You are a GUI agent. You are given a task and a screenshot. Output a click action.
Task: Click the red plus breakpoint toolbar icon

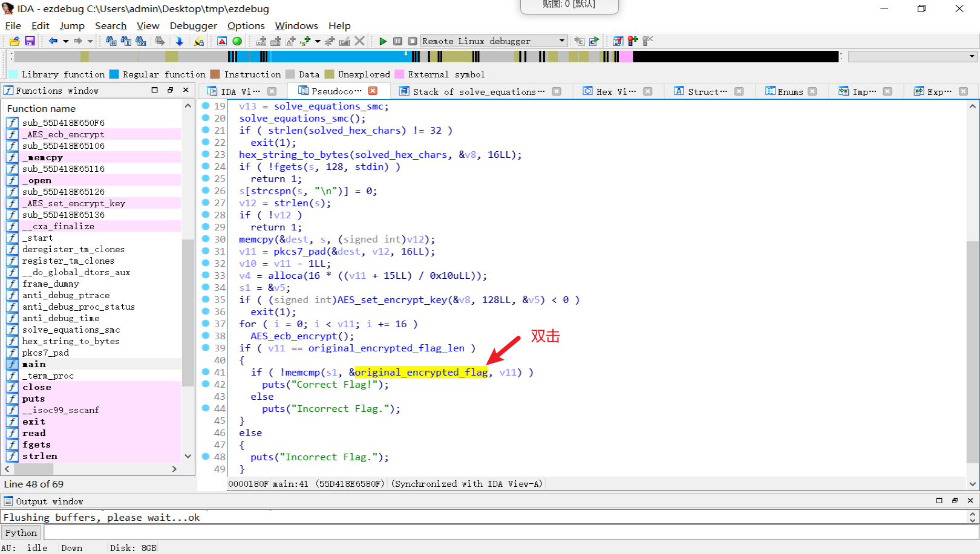click(633, 41)
